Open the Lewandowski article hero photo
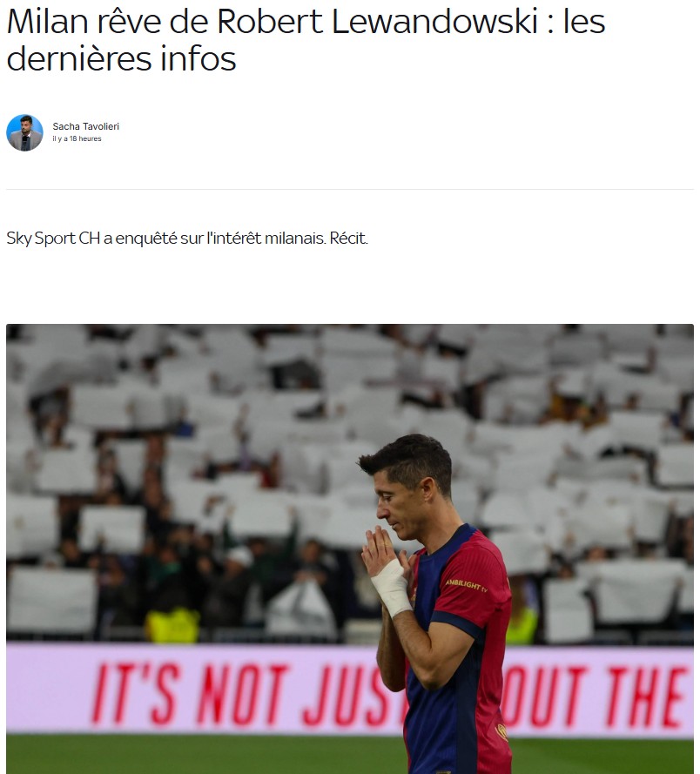Viewport: 700px width, 774px height. pos(350,549)
